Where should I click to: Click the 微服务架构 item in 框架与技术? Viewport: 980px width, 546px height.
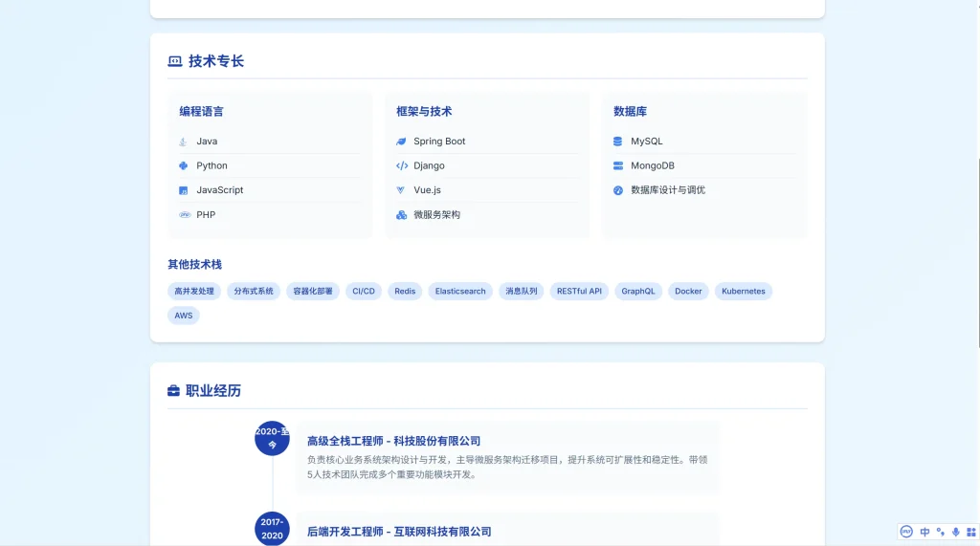tap(436, 215)
